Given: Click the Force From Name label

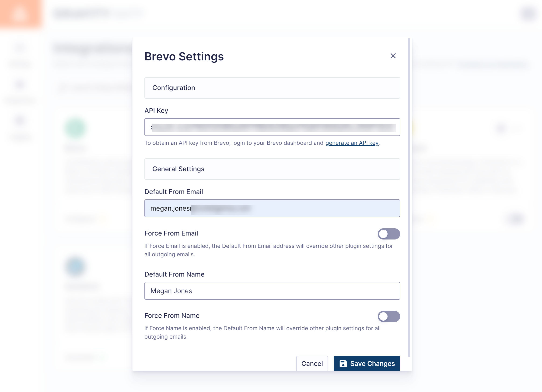Looking at the screenshot, I should 172,316.
